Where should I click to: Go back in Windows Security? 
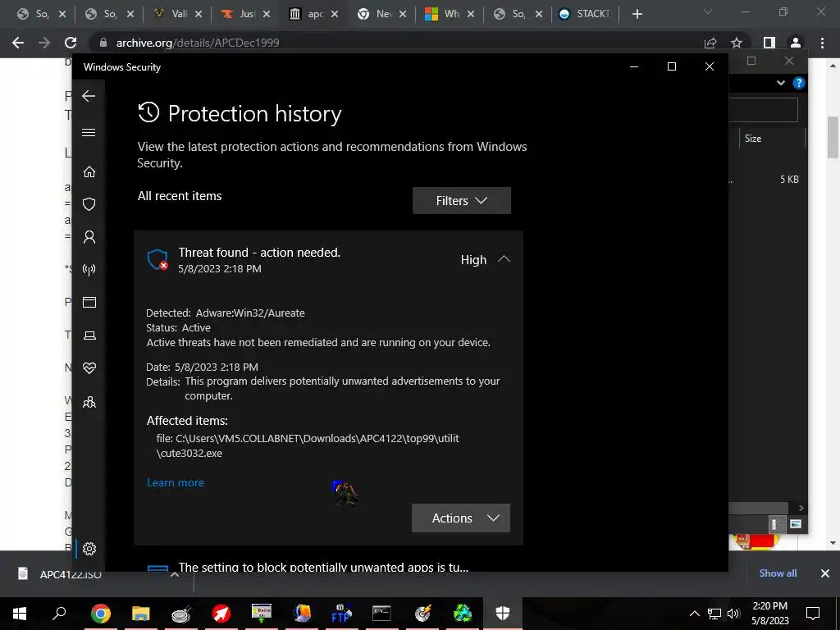(x=89, y=97)
